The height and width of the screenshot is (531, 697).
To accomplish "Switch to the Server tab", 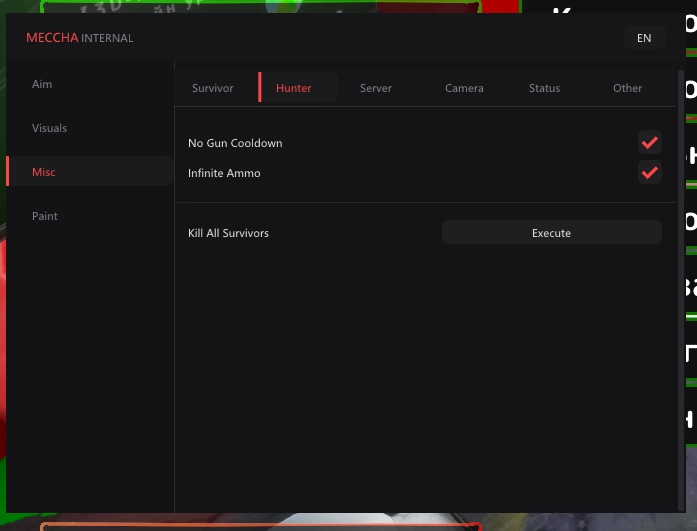I will (376, 88).
